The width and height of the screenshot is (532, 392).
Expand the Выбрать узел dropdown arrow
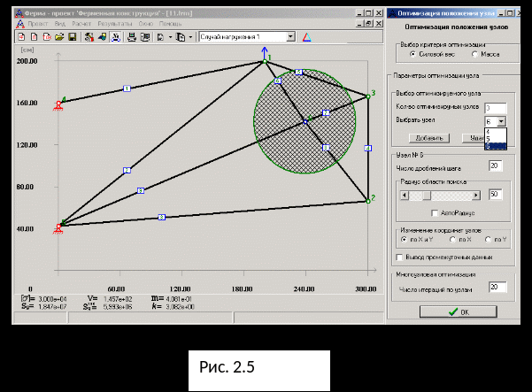click(501, 121)
